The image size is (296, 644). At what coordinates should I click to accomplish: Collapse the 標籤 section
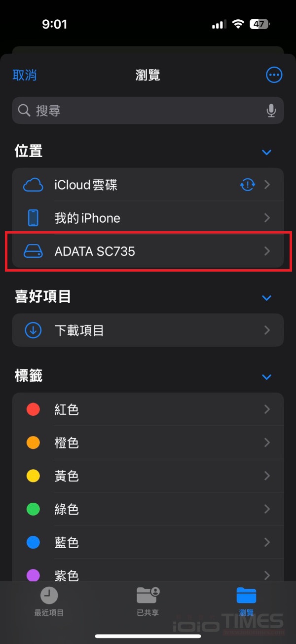click(x=267, y=377)
